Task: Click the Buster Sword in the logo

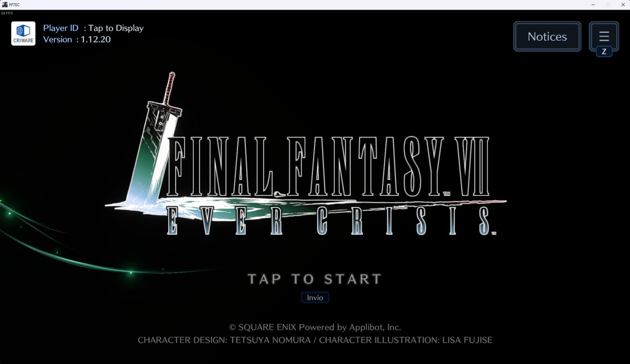Action: point(154,142)
